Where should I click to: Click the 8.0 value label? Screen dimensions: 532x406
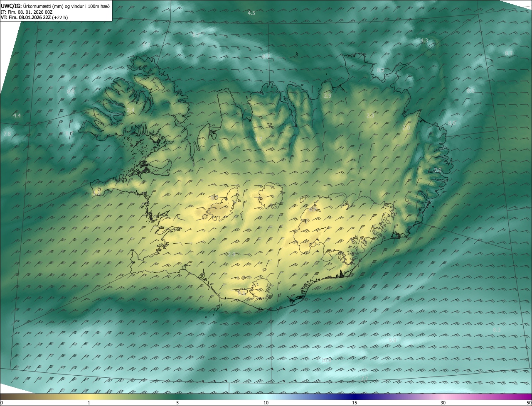(452, 123)
